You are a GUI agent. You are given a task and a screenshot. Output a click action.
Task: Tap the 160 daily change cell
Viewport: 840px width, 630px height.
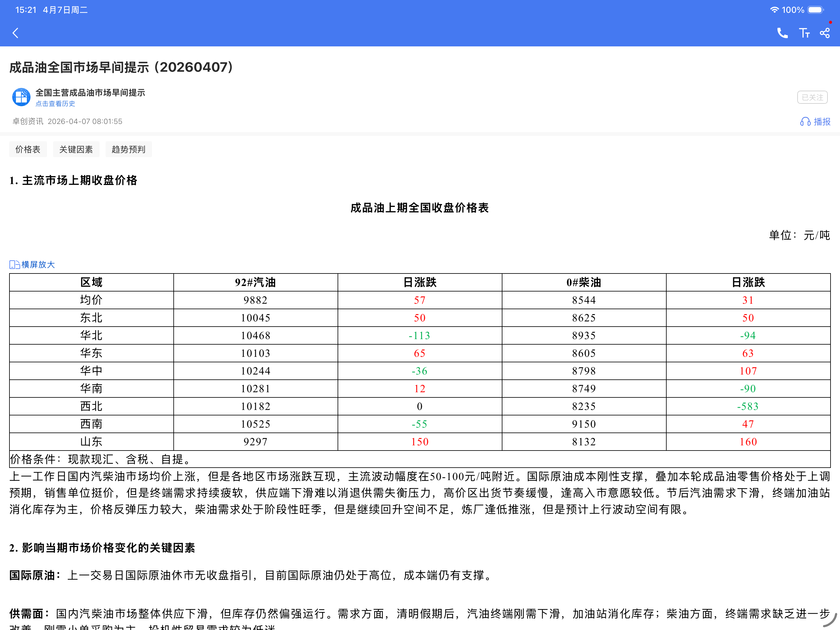748,442
